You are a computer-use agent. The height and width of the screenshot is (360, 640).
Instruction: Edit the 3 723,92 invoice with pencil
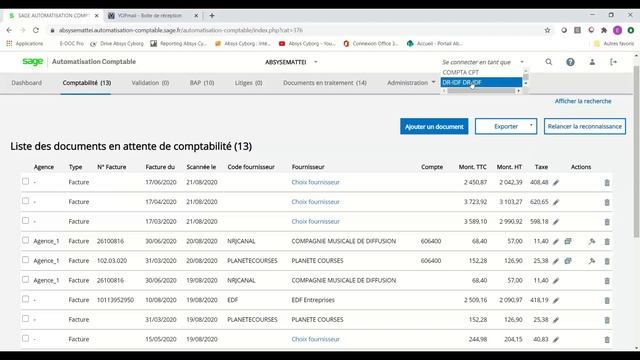pyautogui.click(x=556, y=202)
